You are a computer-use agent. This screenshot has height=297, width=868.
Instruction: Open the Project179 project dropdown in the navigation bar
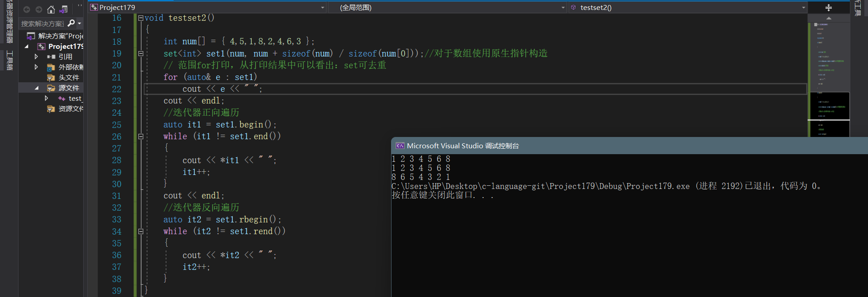pyautogui.click(x=322, y=8)
